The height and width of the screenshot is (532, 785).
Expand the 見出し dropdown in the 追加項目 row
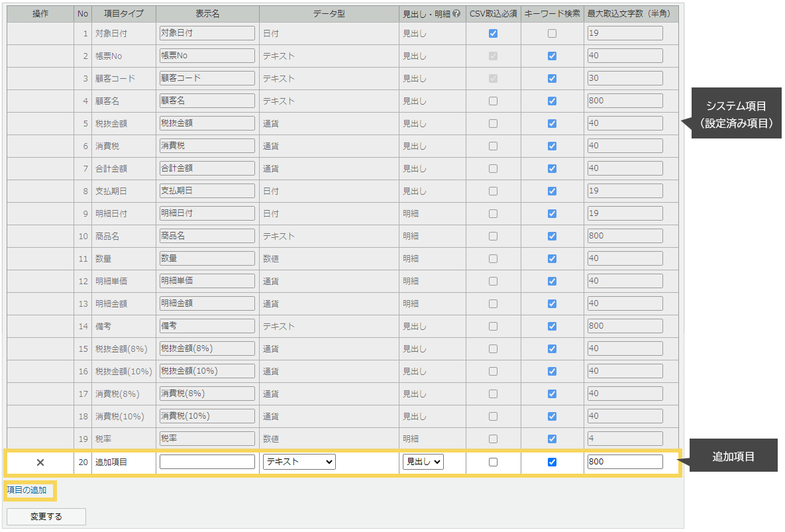pyautogui.click(x=423, y=462)
